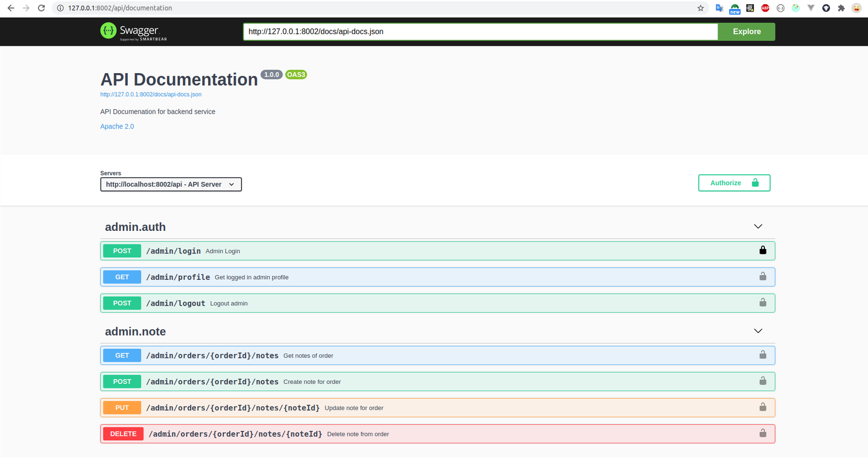
Task: Open the green extension with the 'new' badge
Action: tap(734, 8)
